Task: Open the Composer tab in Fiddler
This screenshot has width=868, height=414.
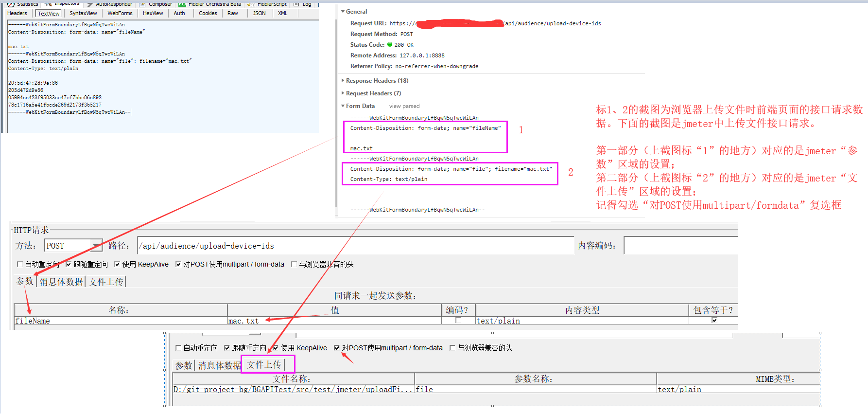Action: [x=156, y=4]
